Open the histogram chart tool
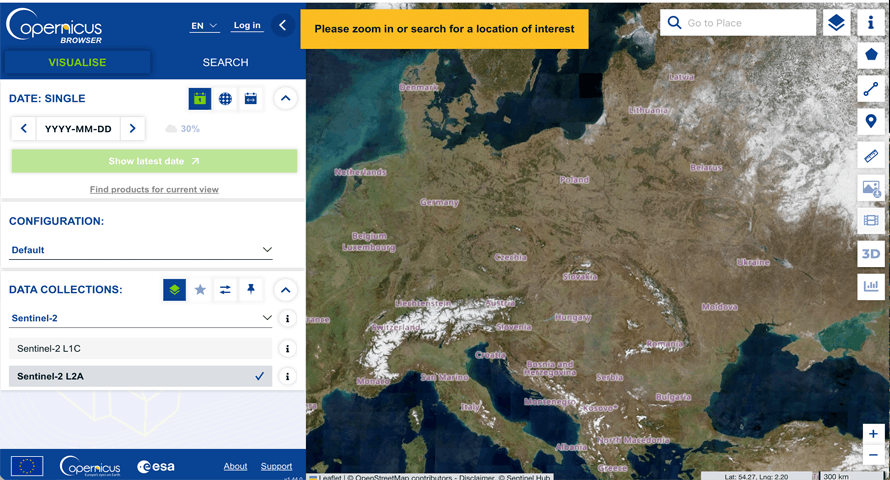The height and width of the screenshot is (480, 890). click(871, 286)
